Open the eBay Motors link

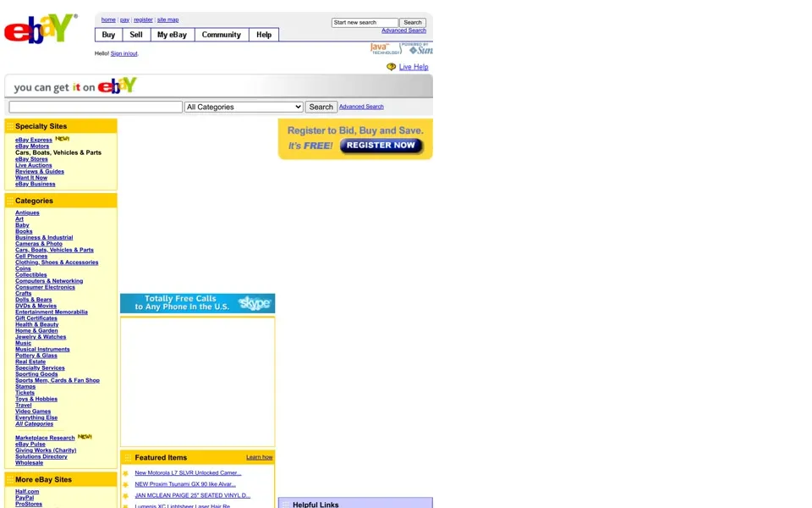coord(32,146)
